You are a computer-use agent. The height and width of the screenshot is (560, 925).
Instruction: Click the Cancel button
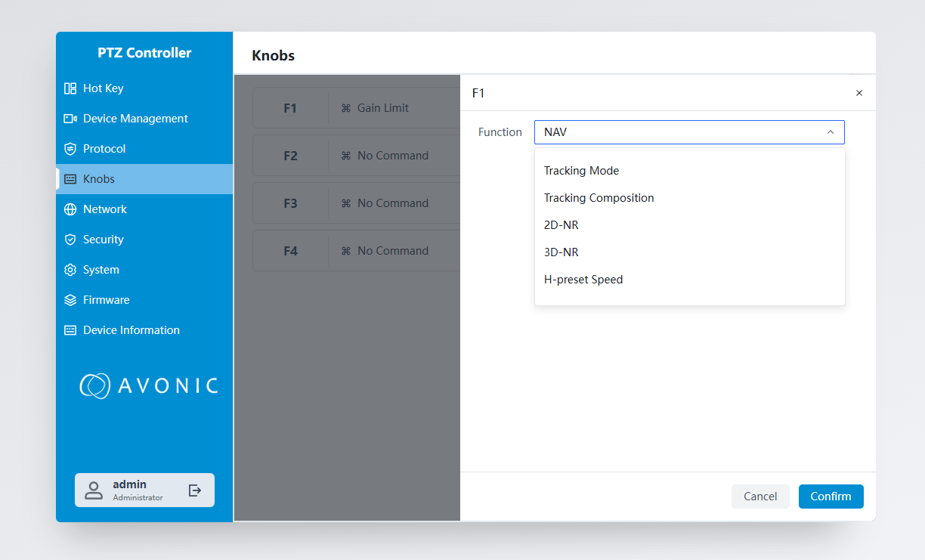pyautogui.click(x=760, y=497)
